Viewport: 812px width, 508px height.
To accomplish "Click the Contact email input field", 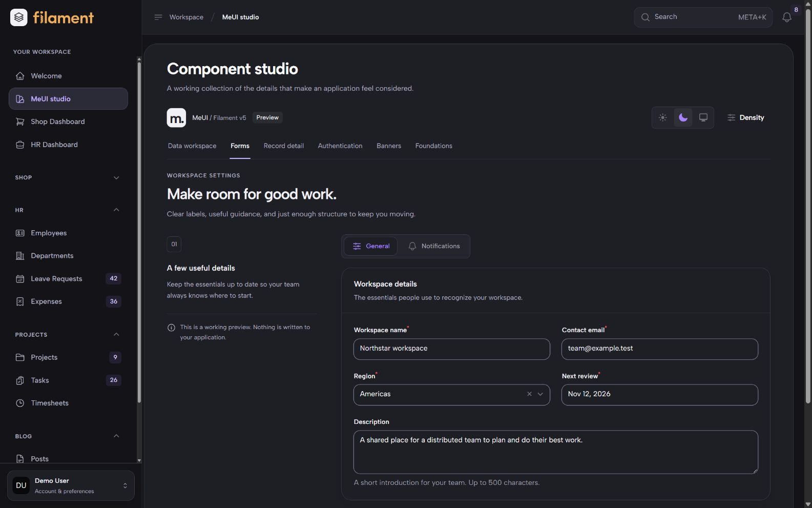I will click(660, 349).
